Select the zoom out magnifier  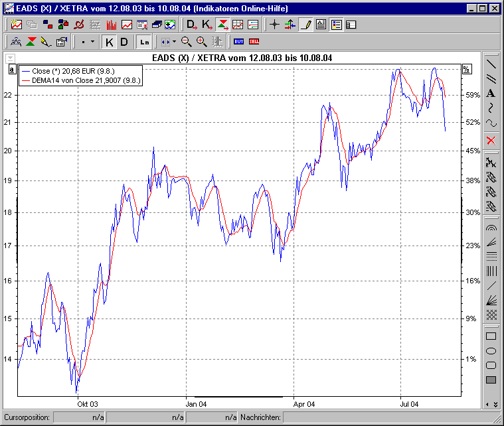(187, 42)
